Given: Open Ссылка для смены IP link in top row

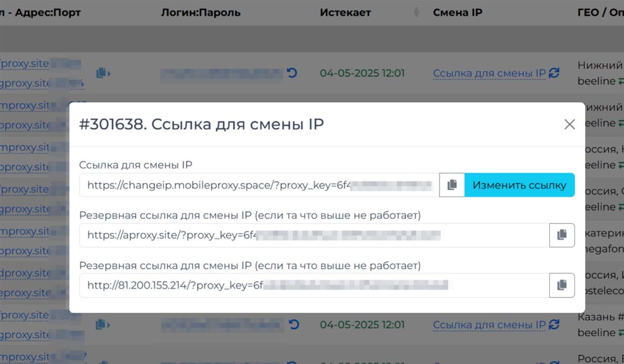Looking at the screenshot, I should click(489, 73).
